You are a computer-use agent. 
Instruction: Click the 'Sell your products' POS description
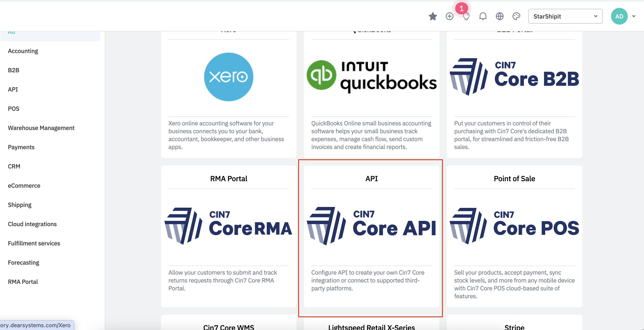pyautogui.click(x=514, y=284)
